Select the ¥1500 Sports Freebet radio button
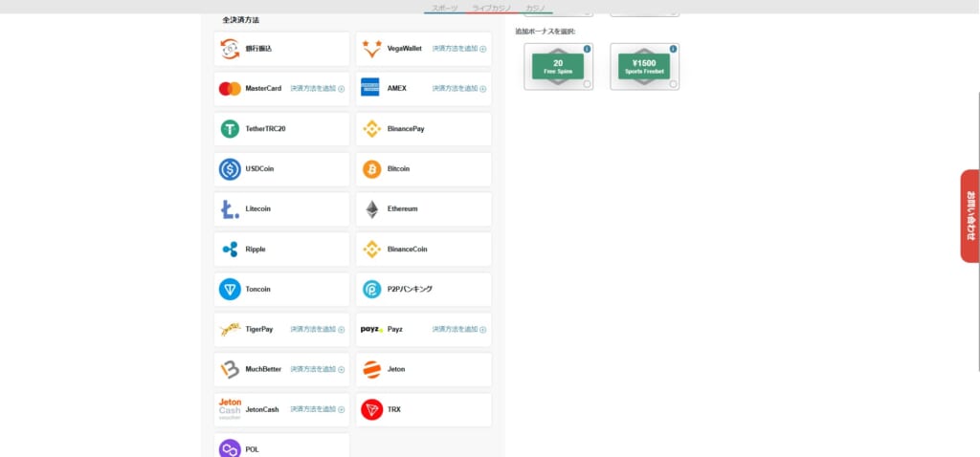 point(673,84)
